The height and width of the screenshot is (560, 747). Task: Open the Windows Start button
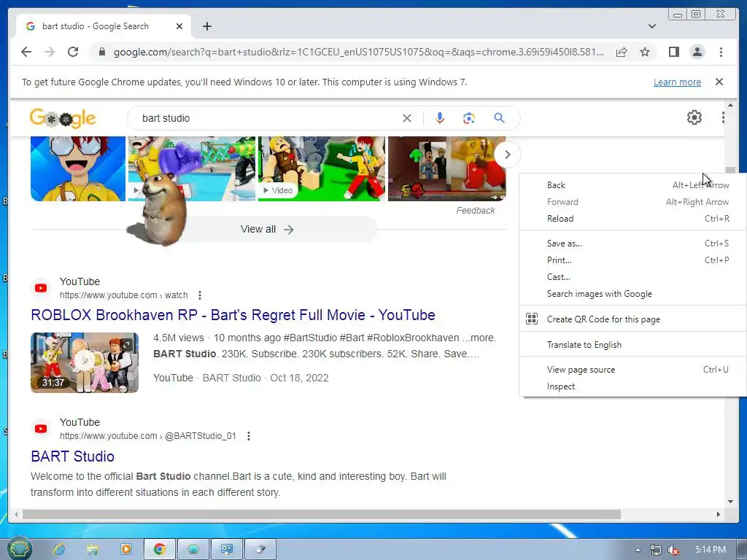click(19, 549)
